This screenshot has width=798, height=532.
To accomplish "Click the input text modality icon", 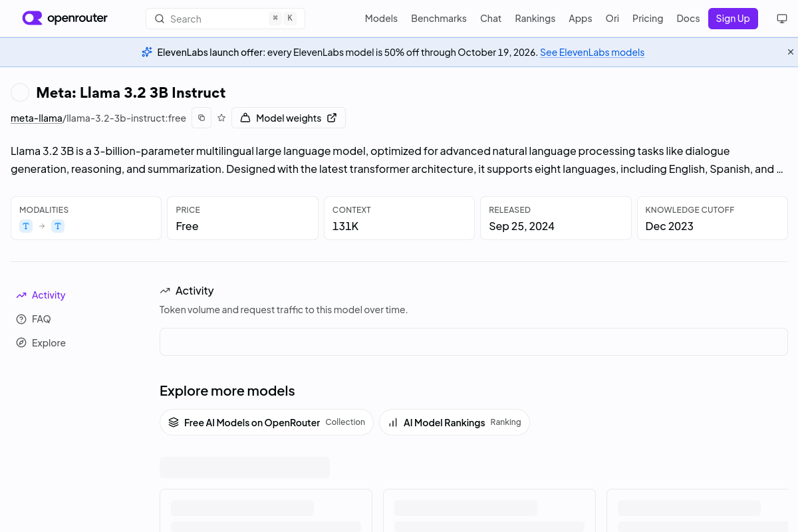I will tap(26, 226).
